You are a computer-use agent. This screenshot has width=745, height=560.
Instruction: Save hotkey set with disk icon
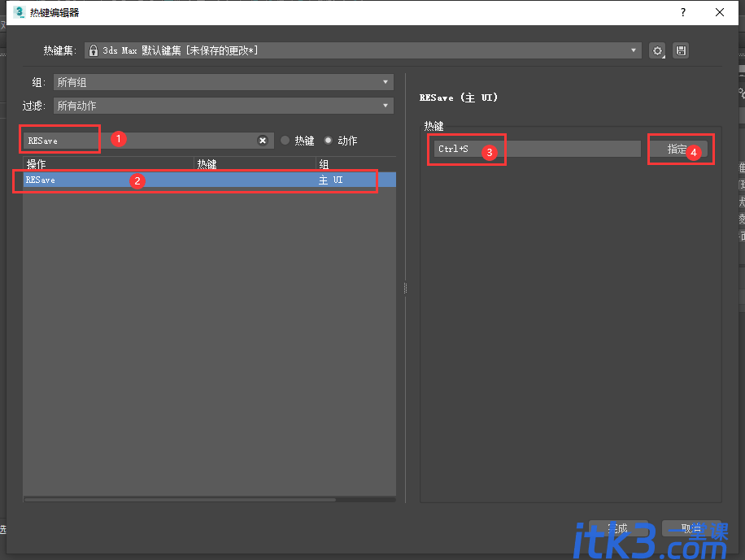[x=681, y=51]
